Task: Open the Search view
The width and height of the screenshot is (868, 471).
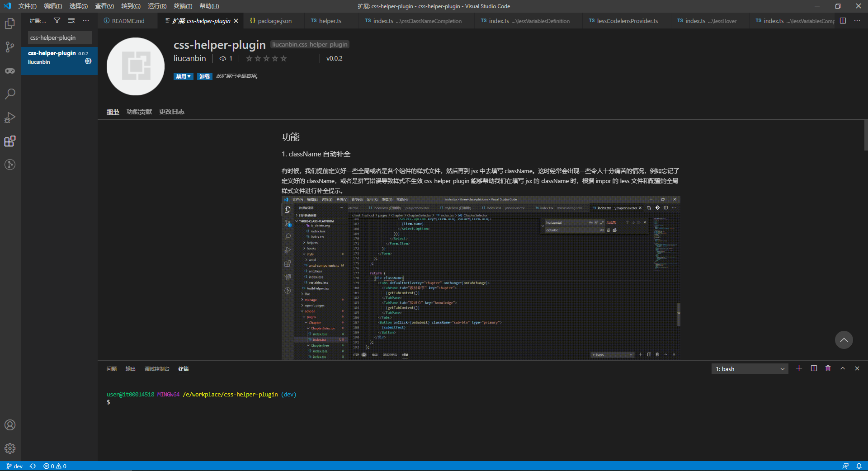Action: click(x=10, y=94)
